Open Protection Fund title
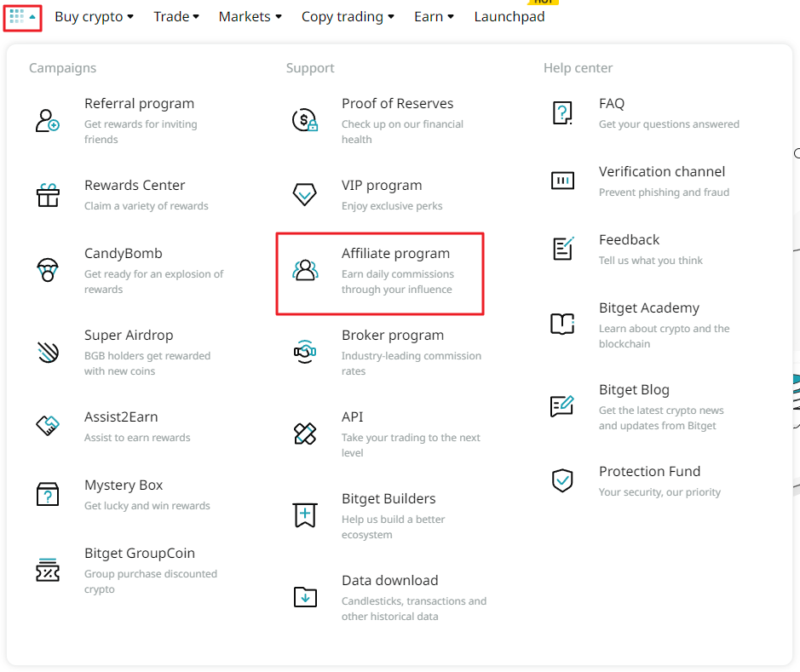 tap(649, 471)
